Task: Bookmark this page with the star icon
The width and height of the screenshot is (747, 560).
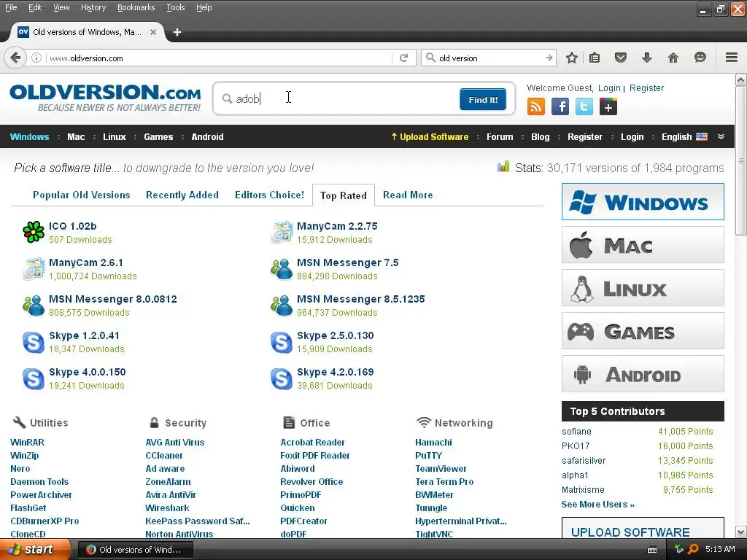Action: click(572, 58)
